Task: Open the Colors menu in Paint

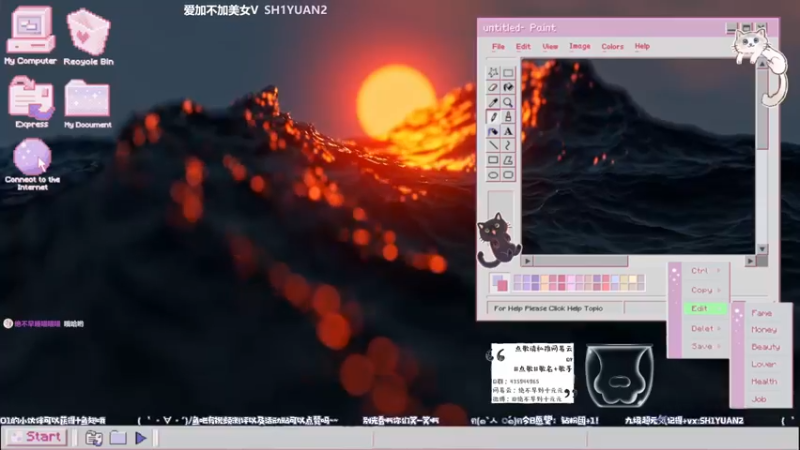Action: tap(612, 46)
